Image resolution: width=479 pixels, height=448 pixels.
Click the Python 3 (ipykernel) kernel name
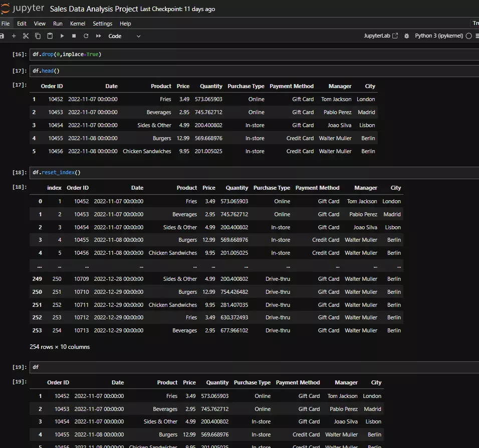pyautogui.click(x=439, y=36)
